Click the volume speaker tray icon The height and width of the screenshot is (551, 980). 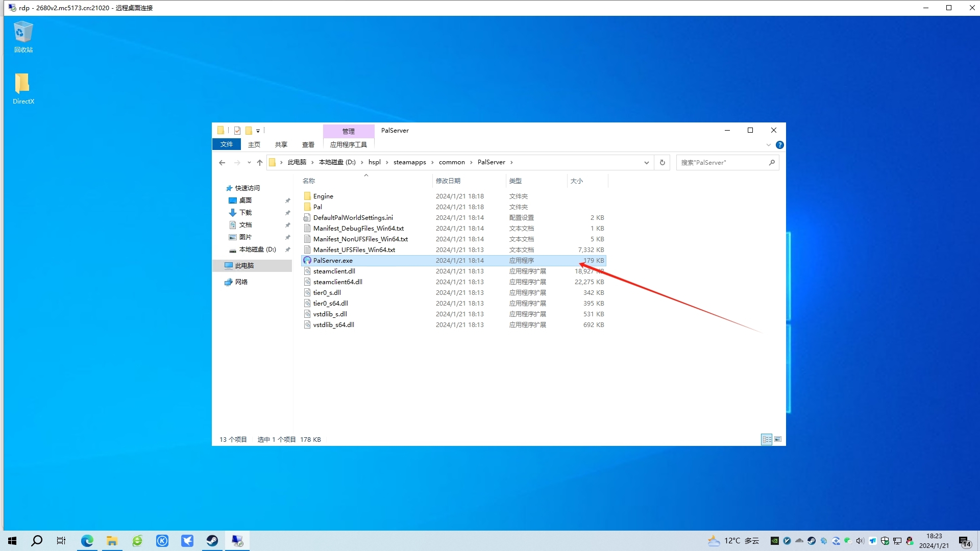tap(860, 541)
